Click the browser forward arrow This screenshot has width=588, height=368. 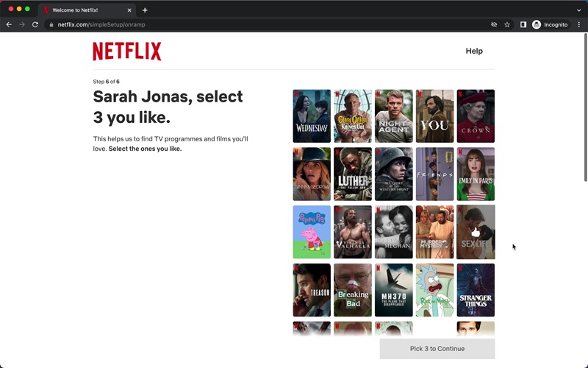22,24
